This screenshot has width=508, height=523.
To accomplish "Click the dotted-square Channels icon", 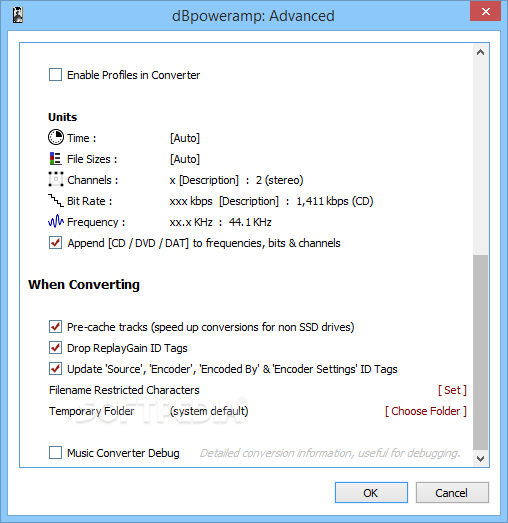I will click(56, 179).
